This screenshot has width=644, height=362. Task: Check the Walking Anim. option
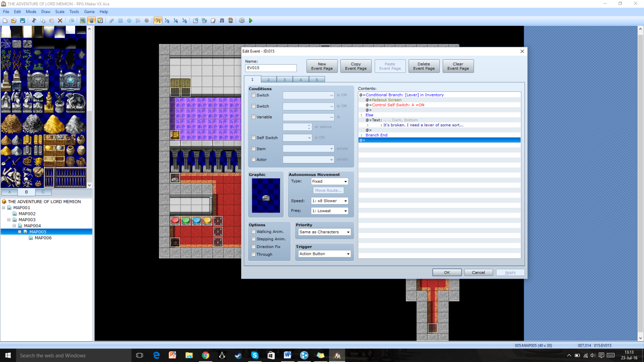pos(253,232)
